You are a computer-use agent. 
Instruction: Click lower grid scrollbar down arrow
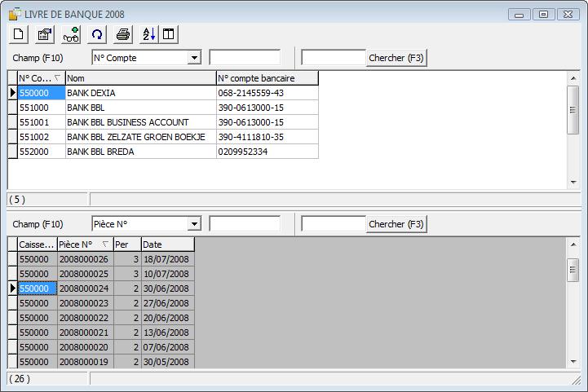point(573,361)
